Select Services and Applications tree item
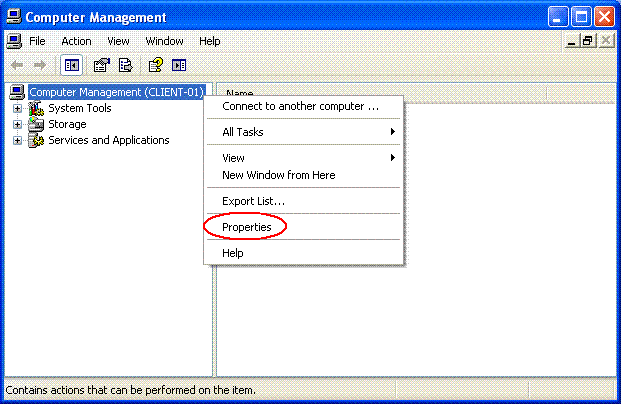Screen dimensions: 621x404 pyautogui.click(x=109, y=140)
